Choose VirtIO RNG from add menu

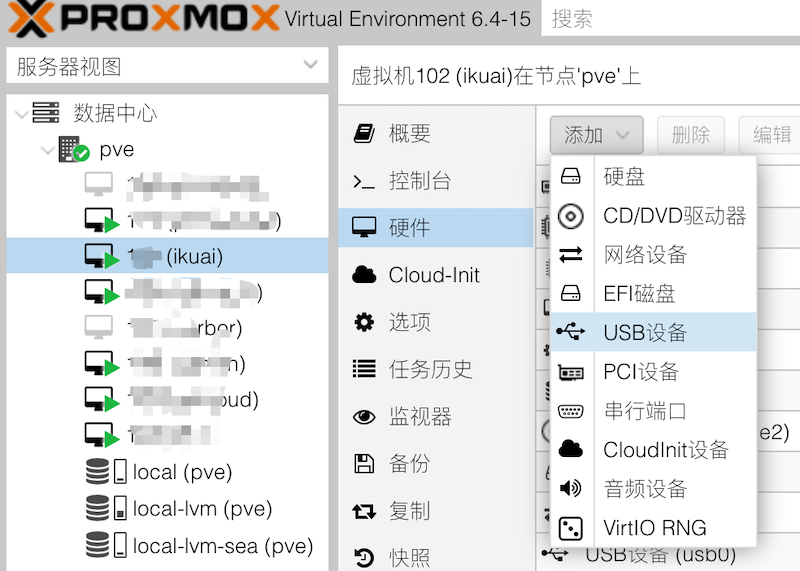pyautogui.click(x=654, y=528)
